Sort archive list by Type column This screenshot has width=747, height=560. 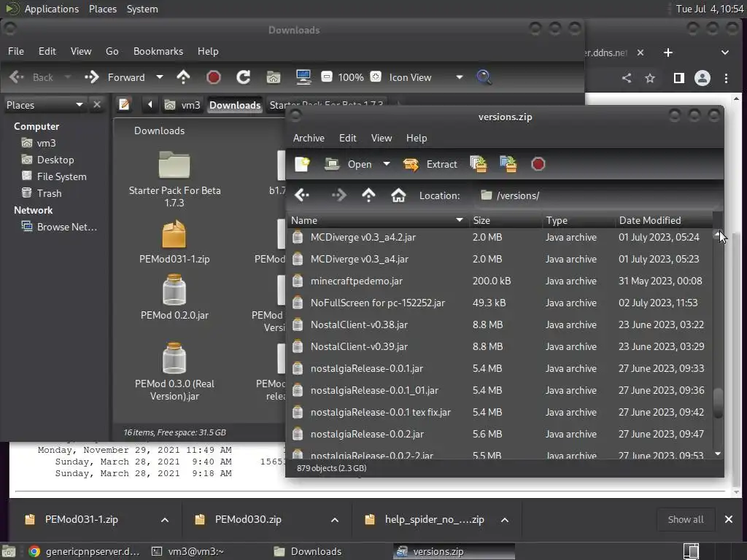[x=578, y=220]
